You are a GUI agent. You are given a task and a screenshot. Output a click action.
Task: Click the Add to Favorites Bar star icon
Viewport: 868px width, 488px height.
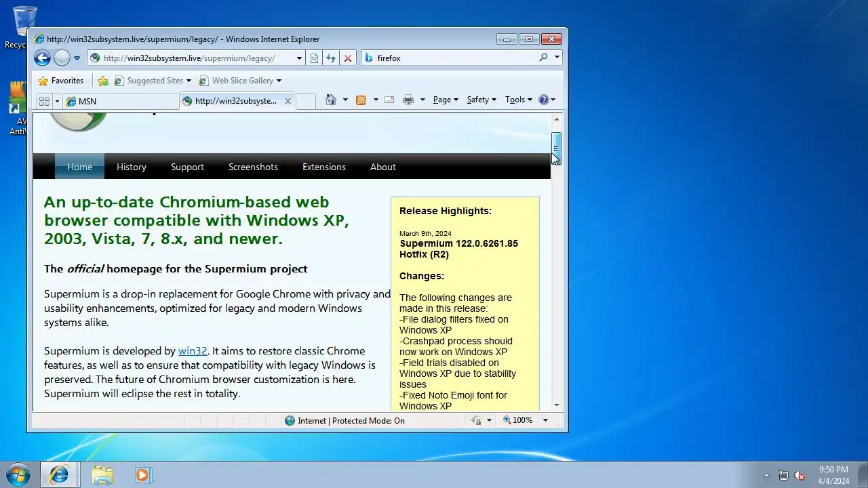pyautogui.click(x=103, y=81)
